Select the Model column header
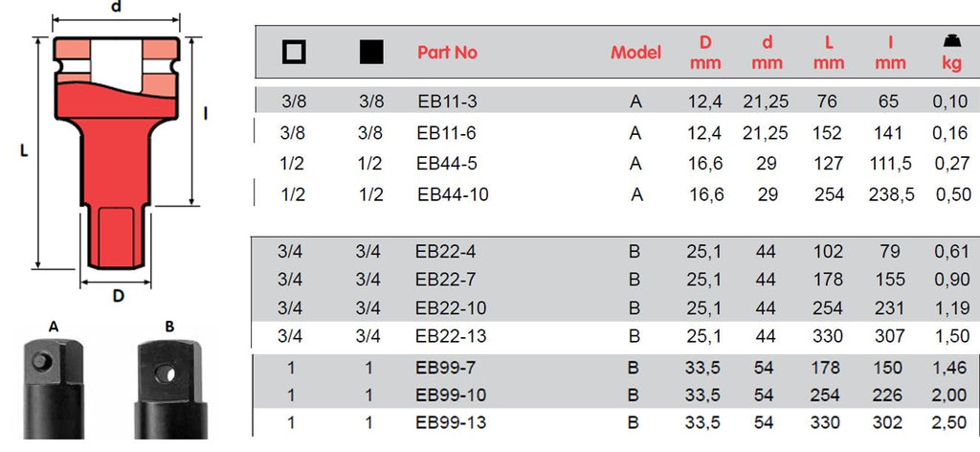This screenshot has width=980, height=452. coord(635,53)
